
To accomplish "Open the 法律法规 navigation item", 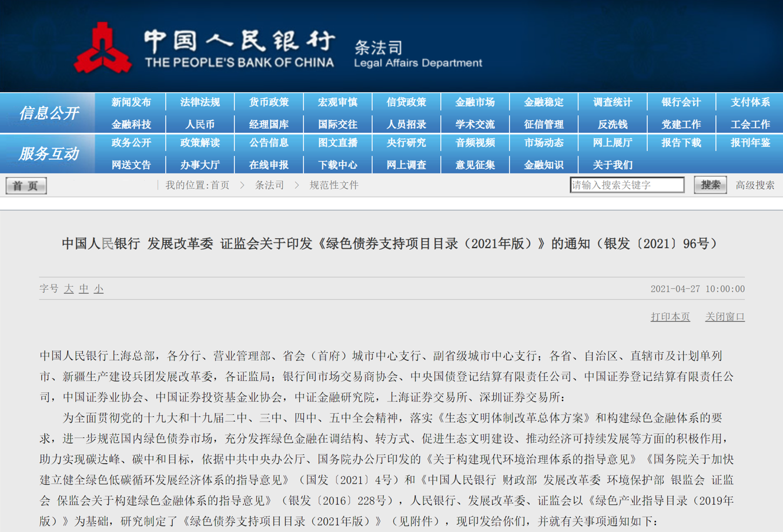I will click(x=200, y=102).
